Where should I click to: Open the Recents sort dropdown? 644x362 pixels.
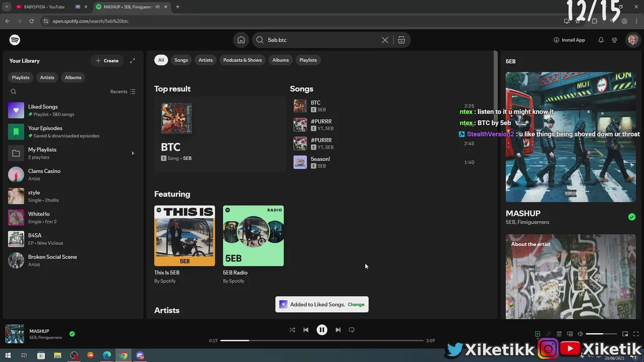[123, 92]
